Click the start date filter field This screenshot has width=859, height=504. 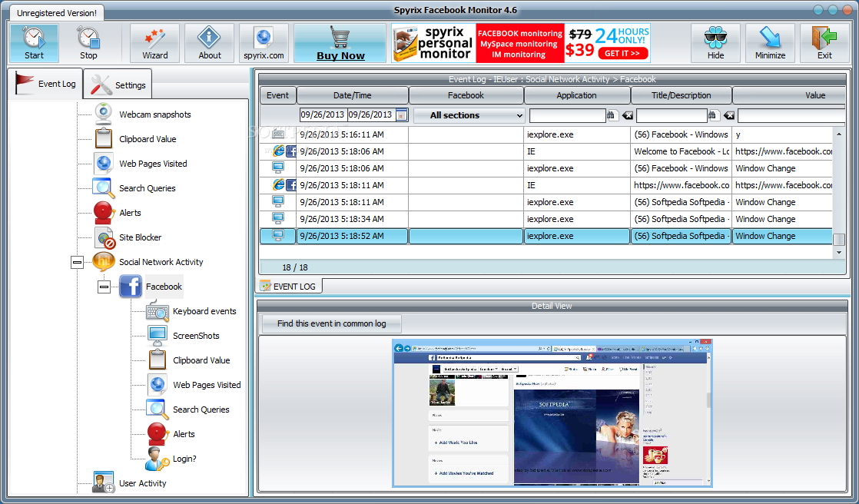[323, 115]
